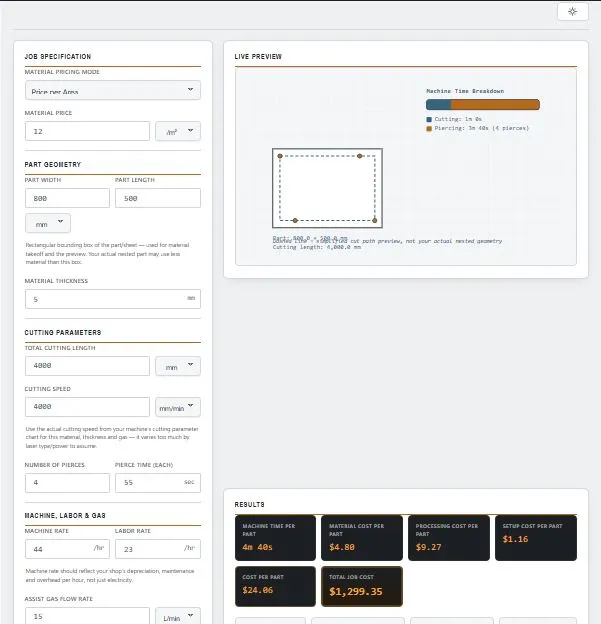Toggle the light/dark theme sun icon
Viewport: 601px width, 624px height.
point(572,11)
